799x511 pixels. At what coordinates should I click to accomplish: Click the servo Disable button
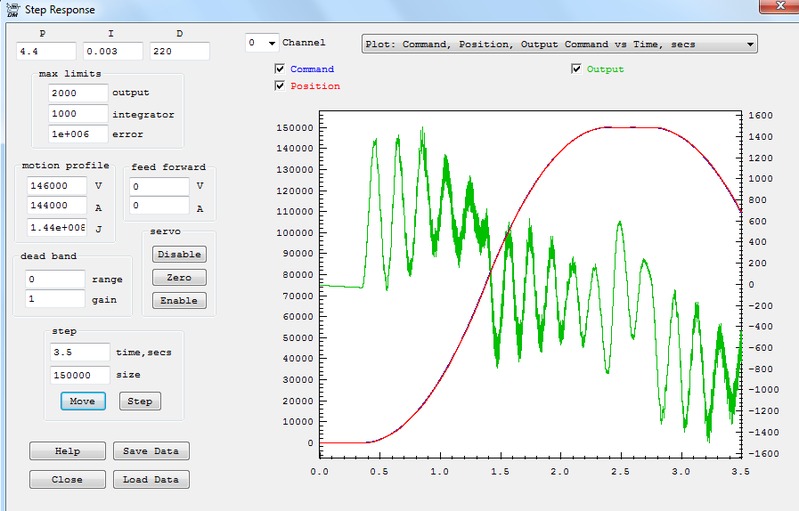pos(179,254)
